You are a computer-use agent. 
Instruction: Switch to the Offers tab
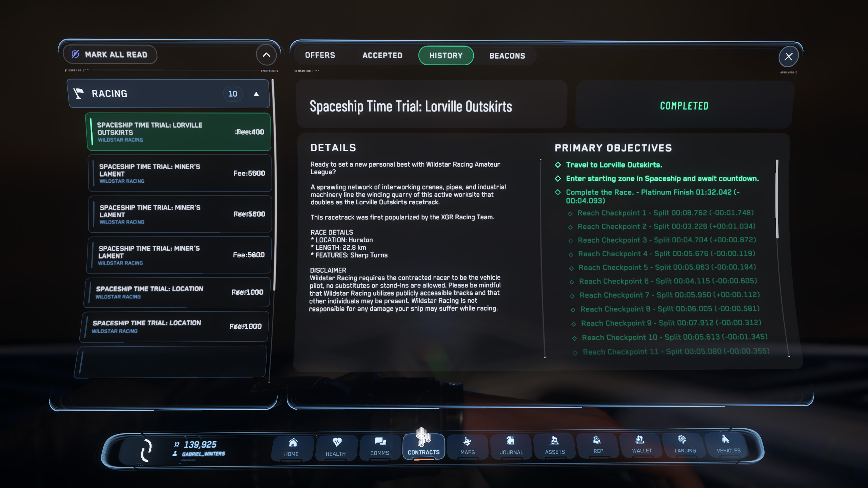(x=320, y=55)
